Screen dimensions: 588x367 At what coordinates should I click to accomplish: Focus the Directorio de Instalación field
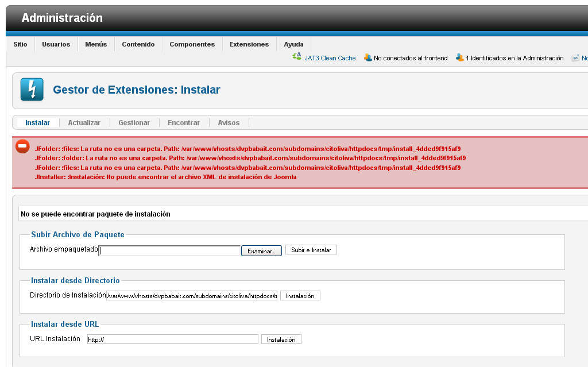pyautogui.click(x=192, y=296)
